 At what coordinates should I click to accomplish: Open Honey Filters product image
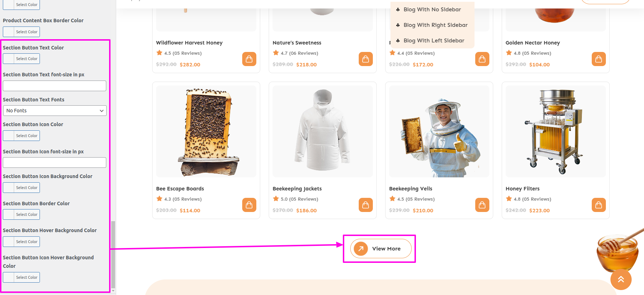coord(555,131)
